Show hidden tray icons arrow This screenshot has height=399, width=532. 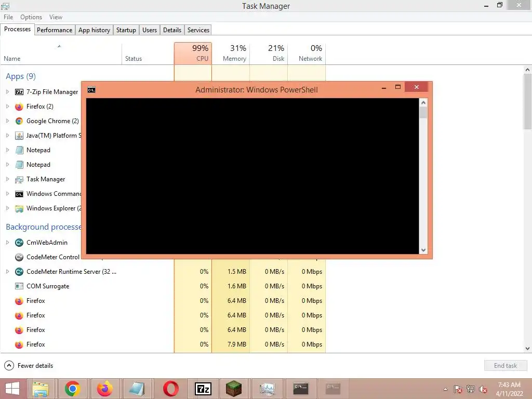pos(445,389)
